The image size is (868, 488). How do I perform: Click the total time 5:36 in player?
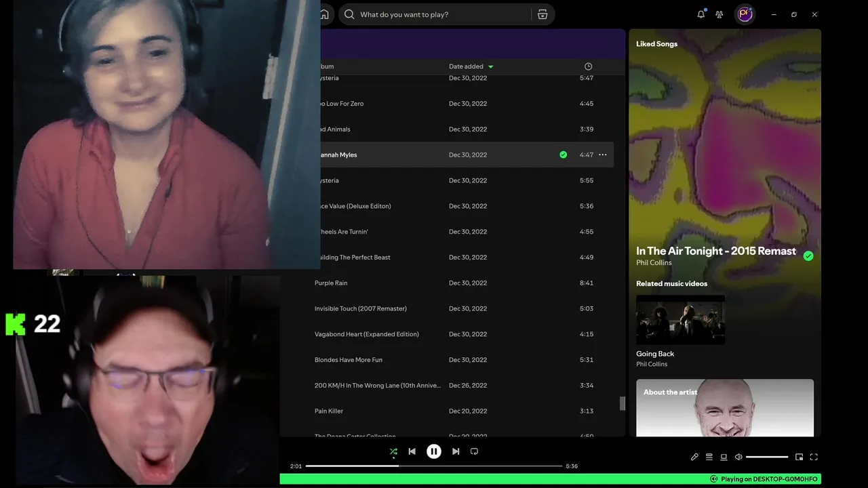(x=572, y=466)
